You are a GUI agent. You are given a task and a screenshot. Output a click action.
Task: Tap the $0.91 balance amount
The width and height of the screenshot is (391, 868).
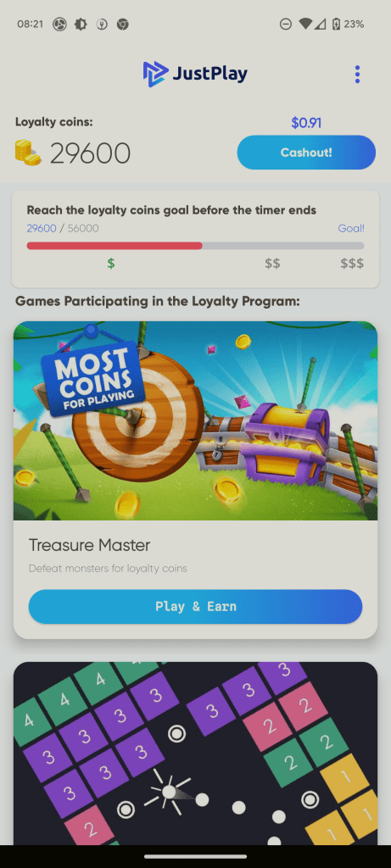[306, 123]
